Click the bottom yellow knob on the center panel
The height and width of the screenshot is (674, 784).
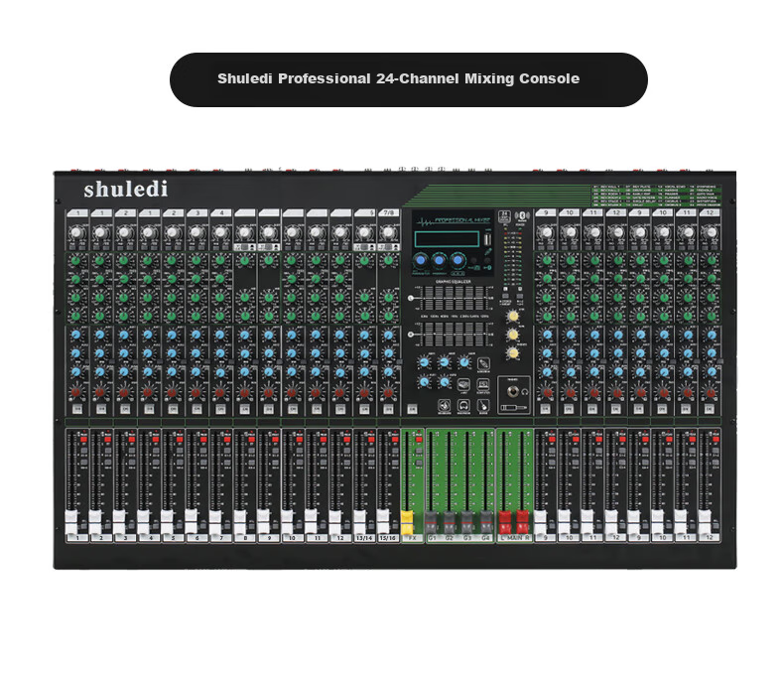(x=513, y=353)
